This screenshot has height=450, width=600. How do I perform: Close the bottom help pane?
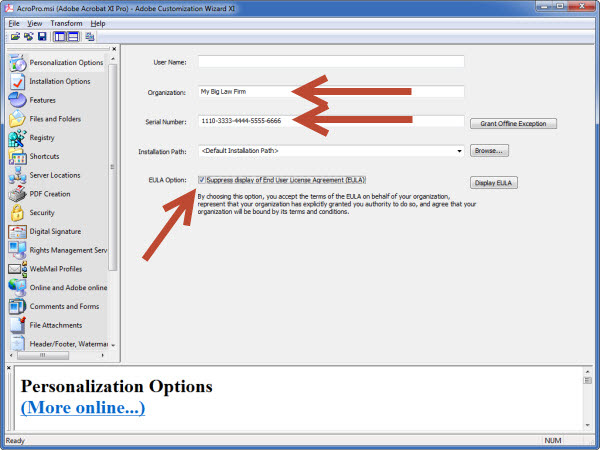click(9, 368)
